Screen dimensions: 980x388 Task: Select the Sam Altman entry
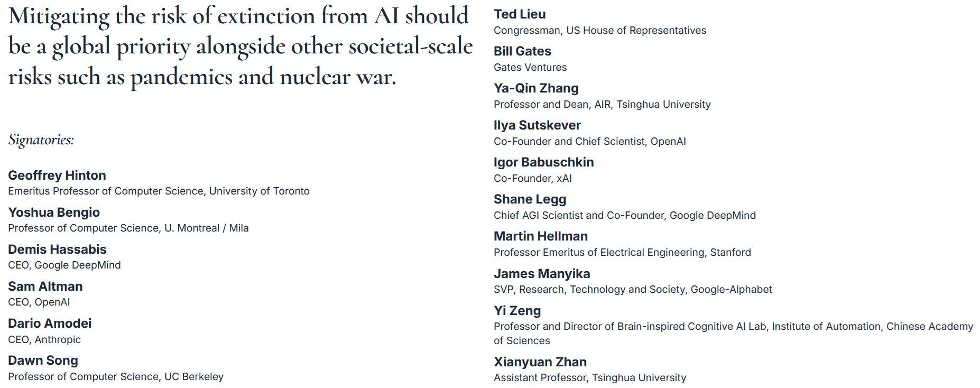45,286
